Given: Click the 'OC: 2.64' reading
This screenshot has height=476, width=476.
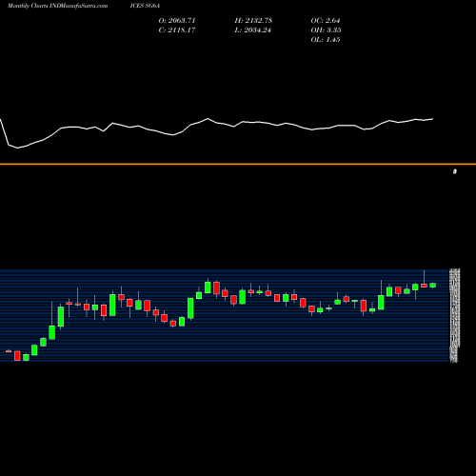Looking at the screenshot, I should click(326, 20).
